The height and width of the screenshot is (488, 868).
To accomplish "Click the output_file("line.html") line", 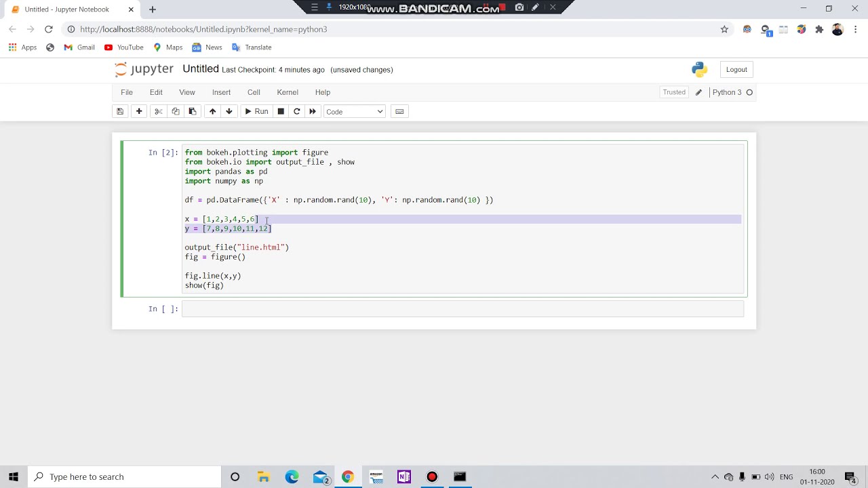I will pos(237,247).
